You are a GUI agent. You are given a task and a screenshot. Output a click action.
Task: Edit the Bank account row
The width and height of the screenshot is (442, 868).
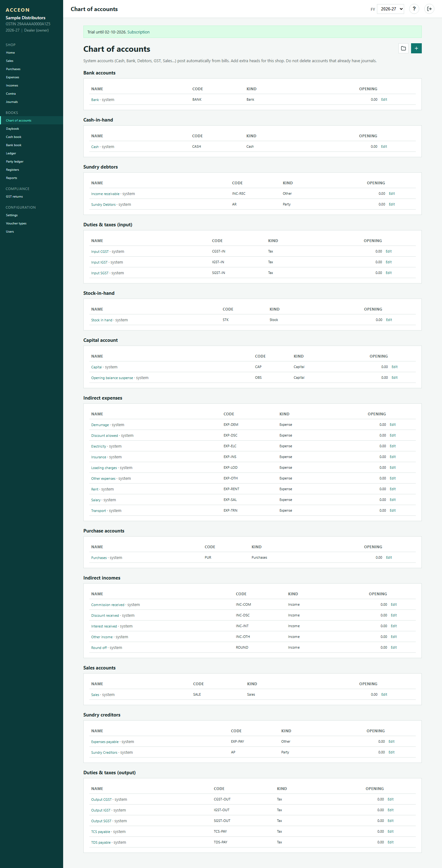[x=384, y=99]
